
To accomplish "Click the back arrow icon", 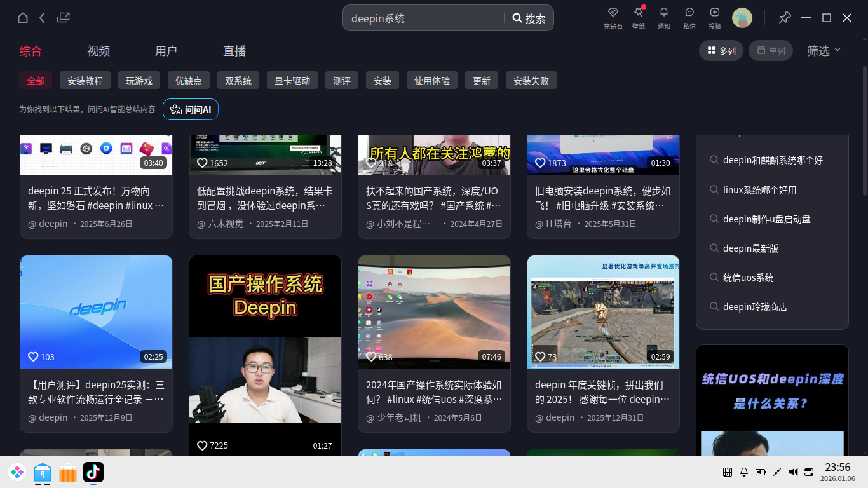I will pyautogui.click(x=42, y=18).
